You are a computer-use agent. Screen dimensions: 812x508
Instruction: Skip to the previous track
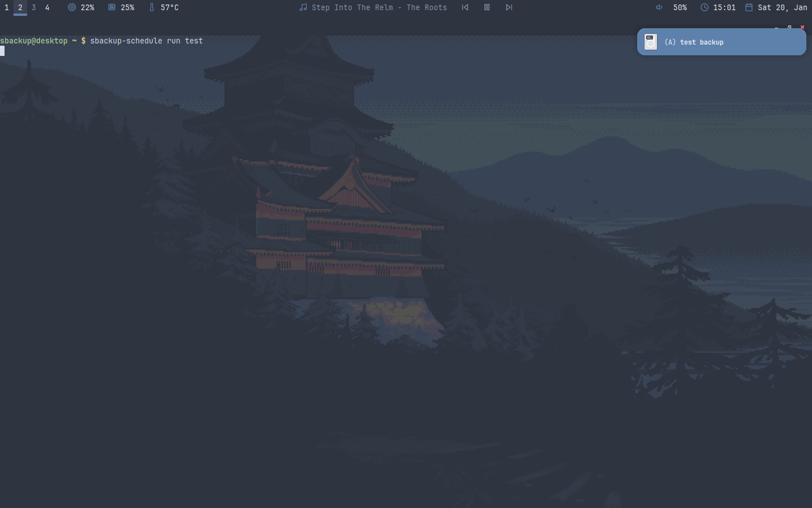click(465, 7)
